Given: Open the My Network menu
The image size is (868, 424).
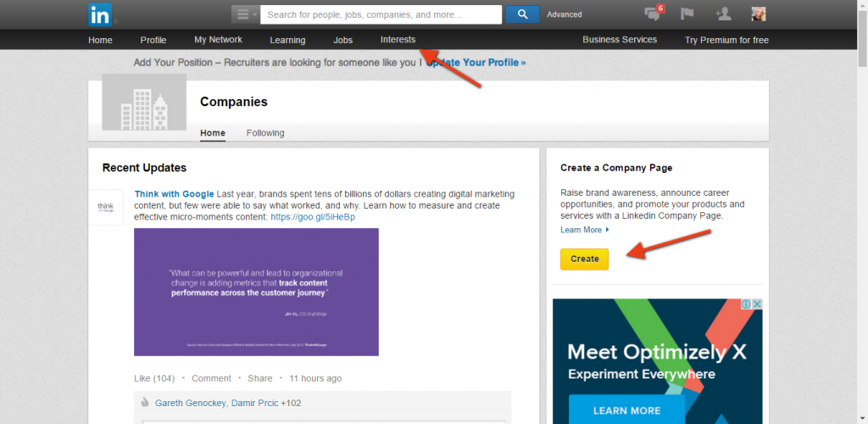Looking at the screenshot, I should click(218, 40).
